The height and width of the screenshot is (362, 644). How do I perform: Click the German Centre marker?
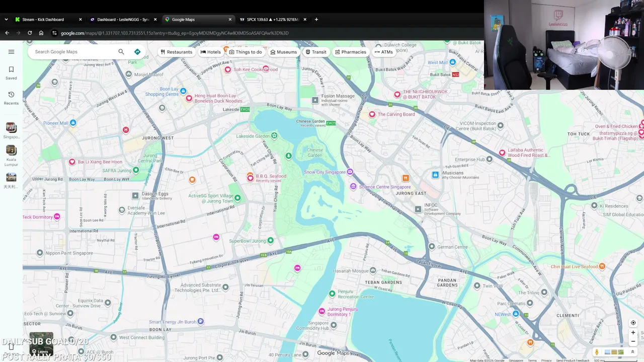coord(432,246)
